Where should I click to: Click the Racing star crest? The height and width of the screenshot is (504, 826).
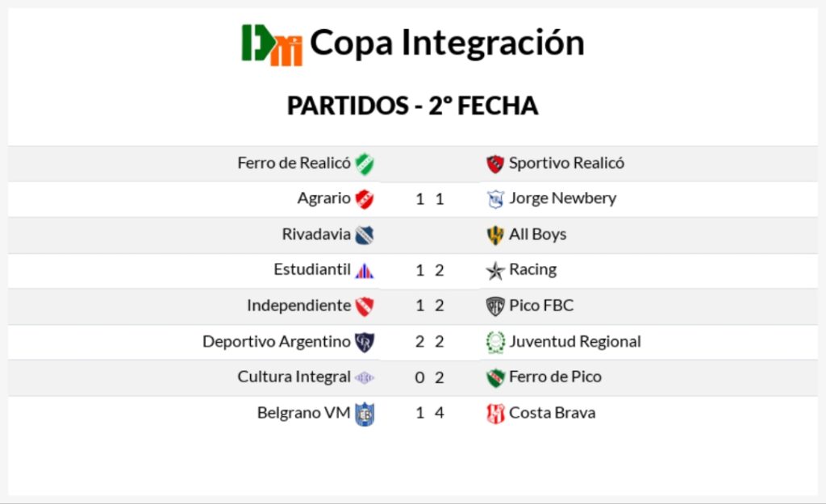tap(495, 270)
